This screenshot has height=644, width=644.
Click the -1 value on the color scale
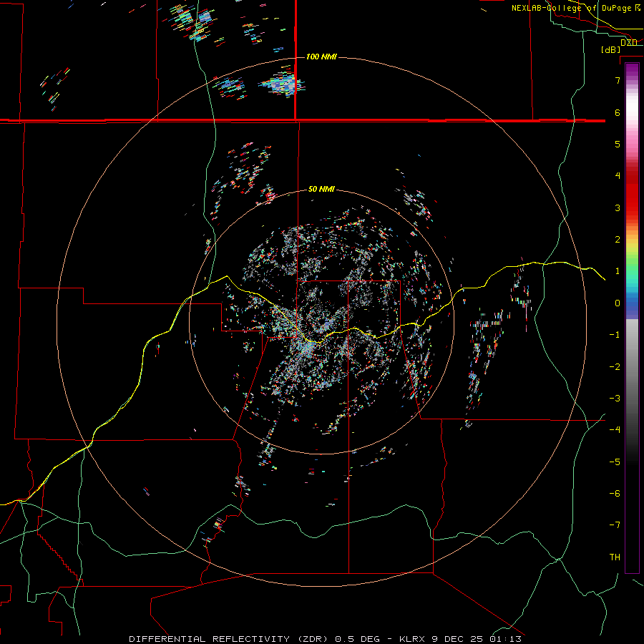tap(615, 335)
